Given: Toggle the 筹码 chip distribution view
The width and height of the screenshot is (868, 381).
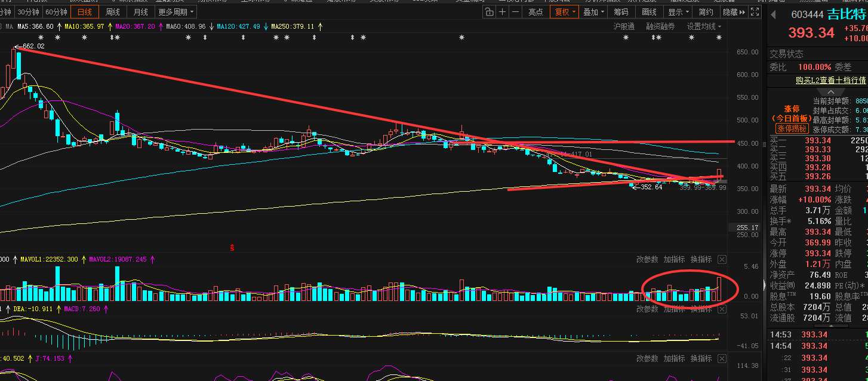Looking at the screenshot, I should coord(621,12).
